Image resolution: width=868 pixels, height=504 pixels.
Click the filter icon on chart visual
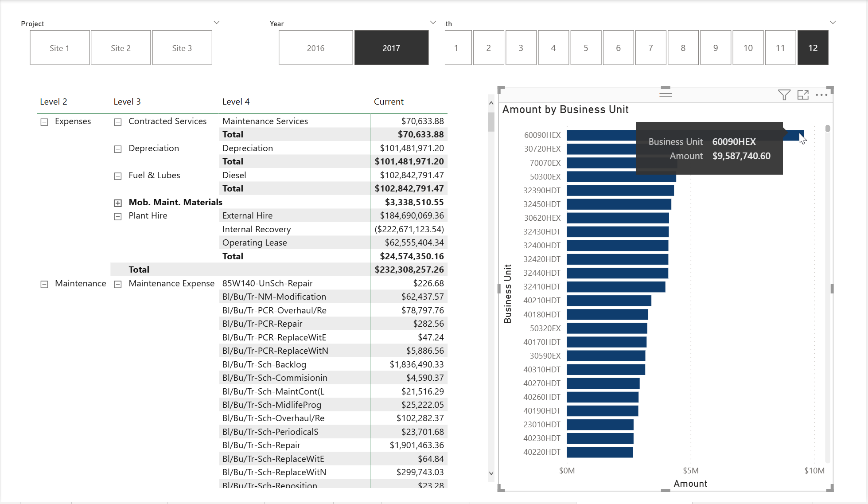[784, 95]
